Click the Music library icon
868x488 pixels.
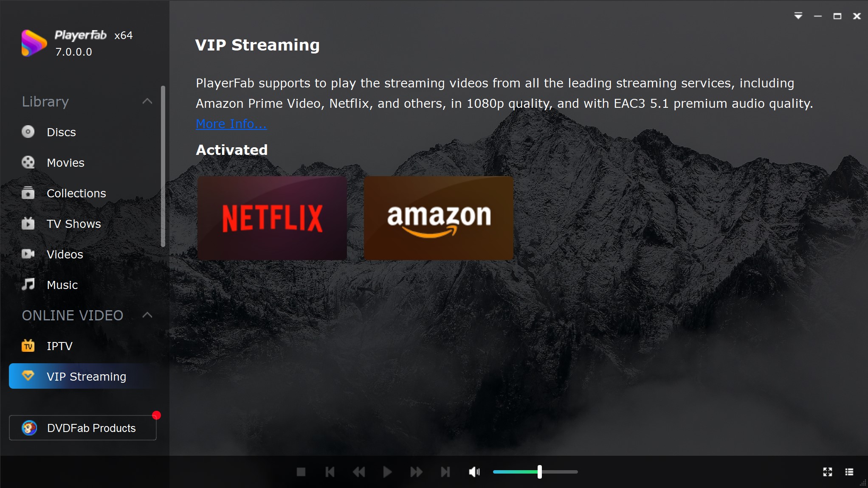[x=28, y=285]
